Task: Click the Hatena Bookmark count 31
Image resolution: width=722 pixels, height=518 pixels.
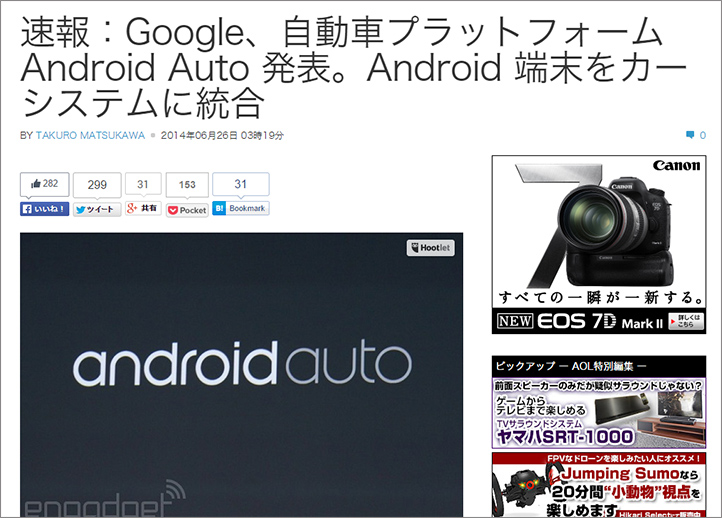Action: pos(241,184)
